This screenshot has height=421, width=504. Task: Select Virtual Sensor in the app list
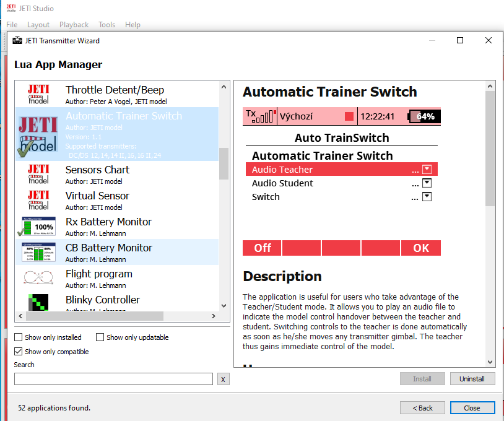pos(117,200)
